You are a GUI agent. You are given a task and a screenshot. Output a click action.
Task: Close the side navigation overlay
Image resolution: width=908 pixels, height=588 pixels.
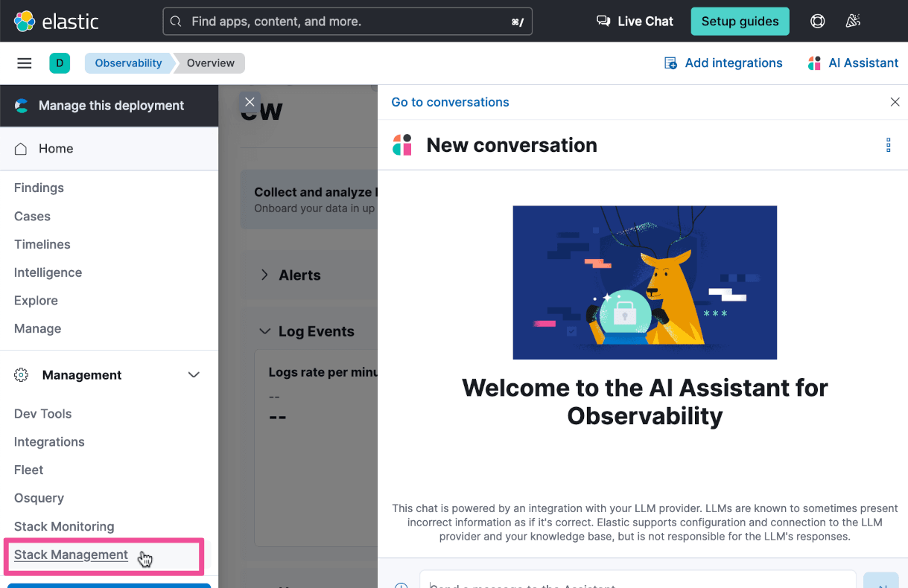pyautogui.click(x=250, y=102)
